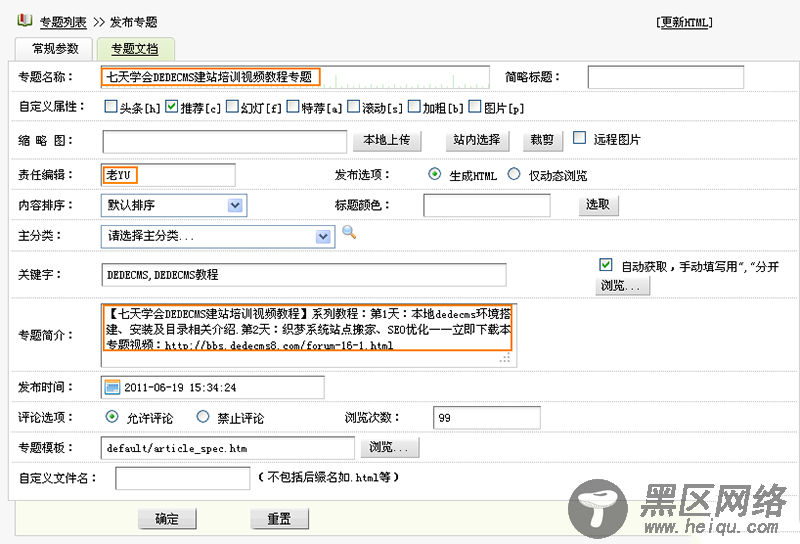Switch to the 专题文档 tab
Viewport: 800px width, 544px height.
coord(135,49)
